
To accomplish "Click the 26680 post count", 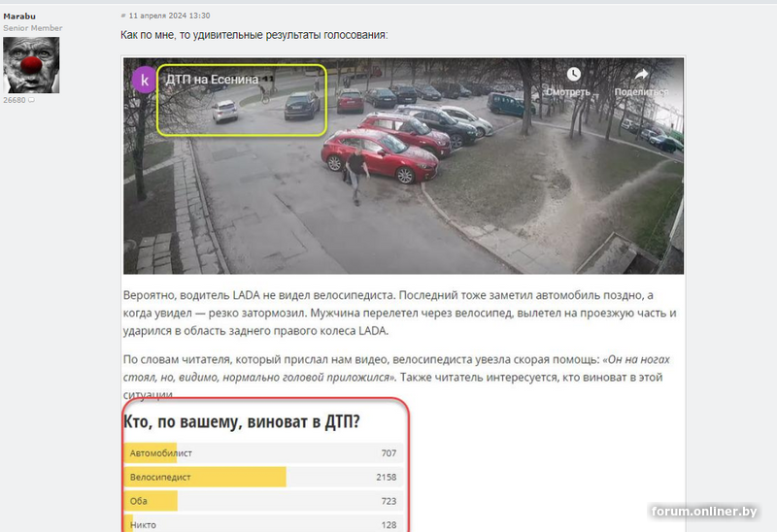I will point(15,100).
